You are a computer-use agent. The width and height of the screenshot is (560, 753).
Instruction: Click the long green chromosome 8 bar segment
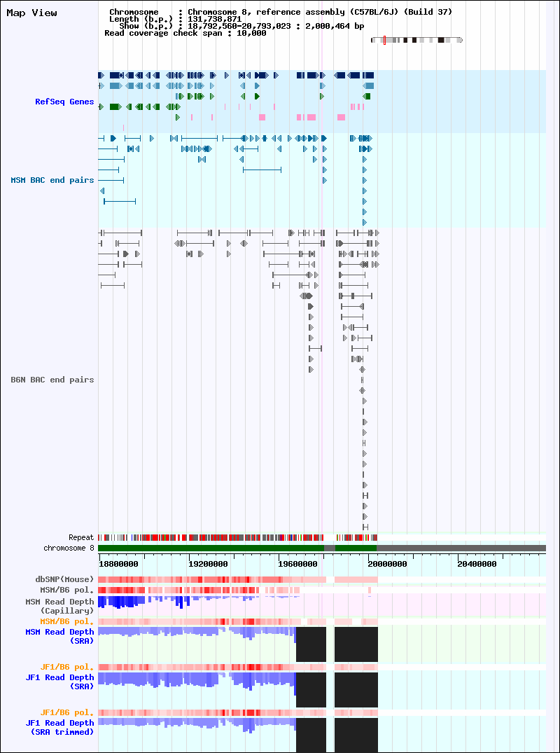[x=211, y=548]
